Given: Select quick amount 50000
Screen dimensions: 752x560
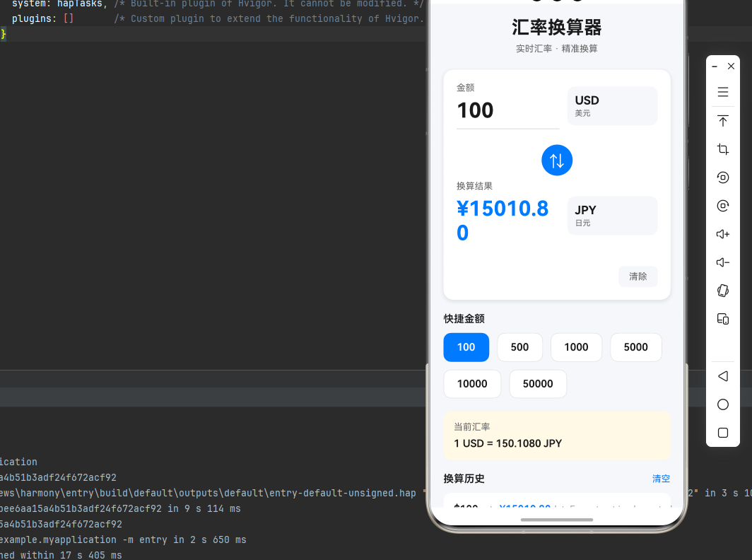Looking at the screenshot, I should coord(538,384).
